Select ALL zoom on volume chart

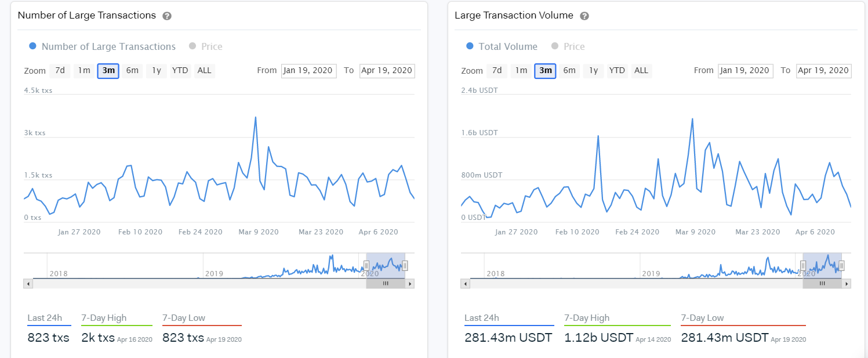coord(641,71)
